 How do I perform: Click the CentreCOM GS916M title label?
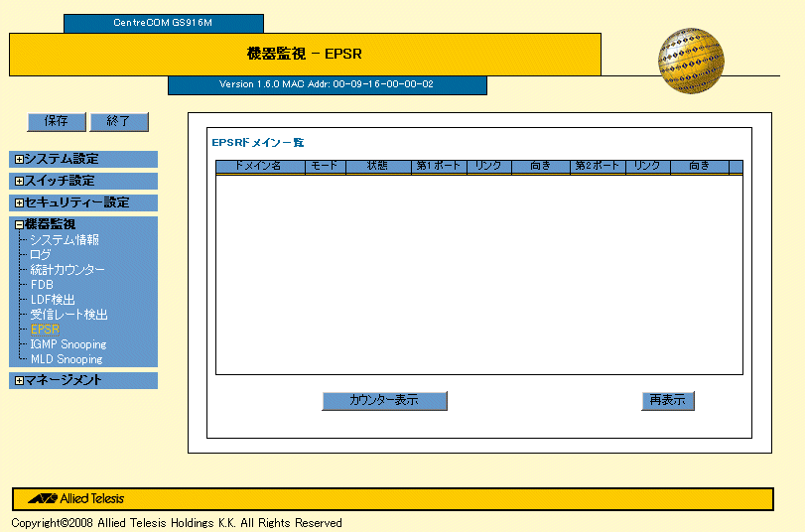pyautogui.click(x=163, y=23)
